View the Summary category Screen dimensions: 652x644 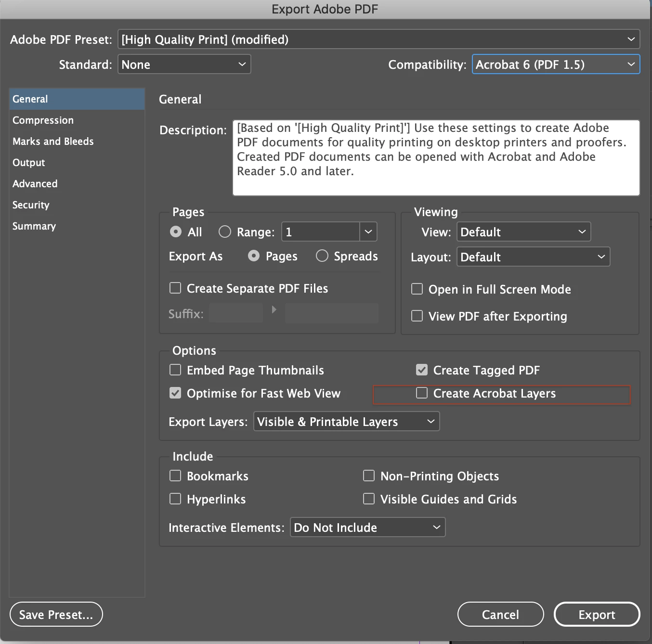click(77, 226)
